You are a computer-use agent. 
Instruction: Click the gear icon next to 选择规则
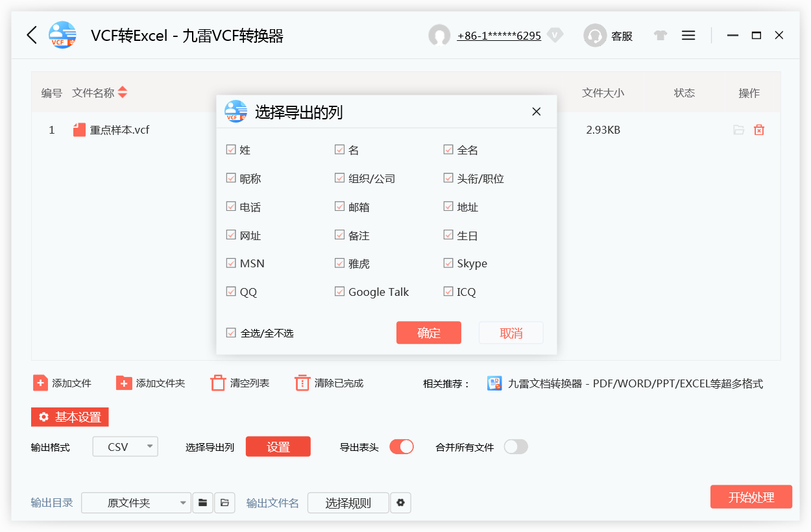coord(400,503)
